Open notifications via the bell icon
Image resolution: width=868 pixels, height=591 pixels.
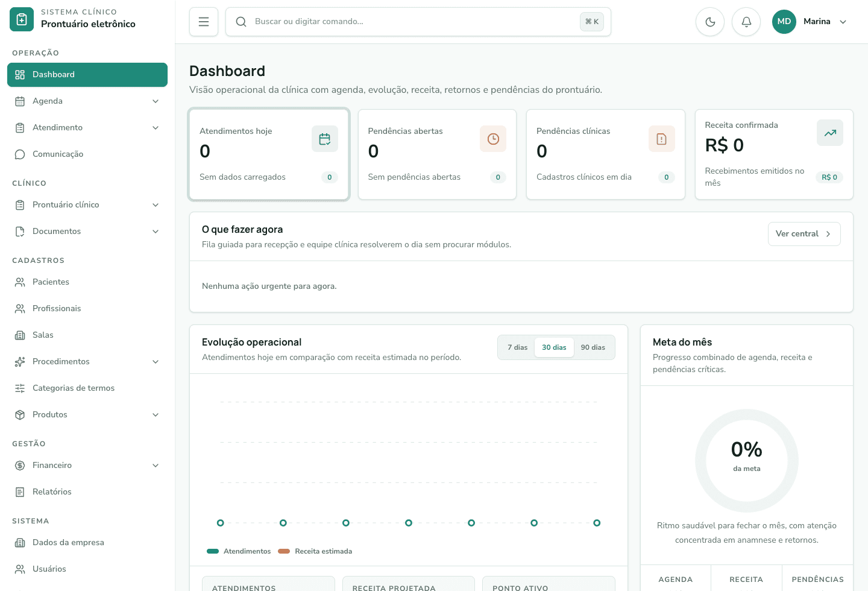click(746, 22)
